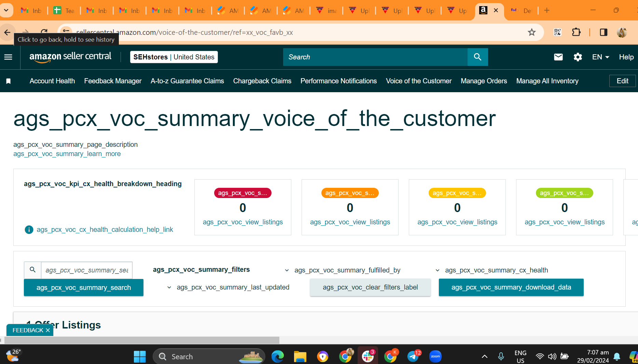Click the ags_pcx_voc_summary_learn_more link
This screenshot has width=638, height=364.
(67, 154)
